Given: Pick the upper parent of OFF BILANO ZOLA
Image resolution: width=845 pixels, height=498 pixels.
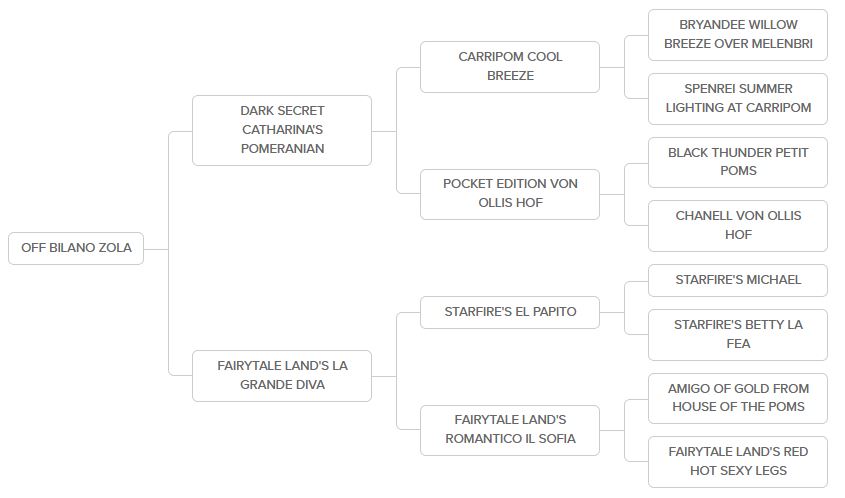Looking at the screenshot, I should pos(282,130).
